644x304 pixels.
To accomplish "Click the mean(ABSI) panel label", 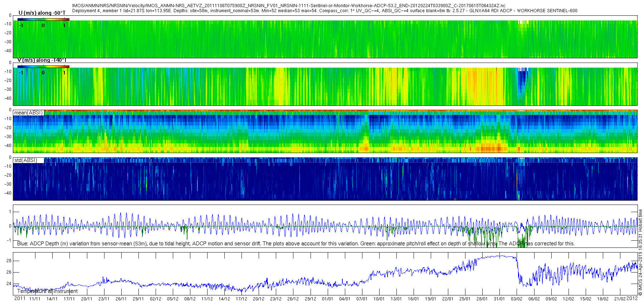I will tap(28, 113).
